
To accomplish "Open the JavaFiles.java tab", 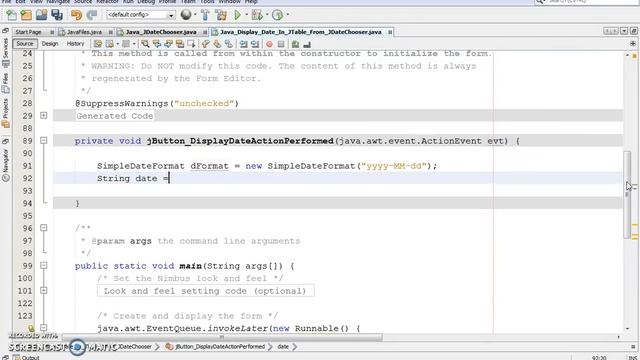I will (x=84, y=32).
